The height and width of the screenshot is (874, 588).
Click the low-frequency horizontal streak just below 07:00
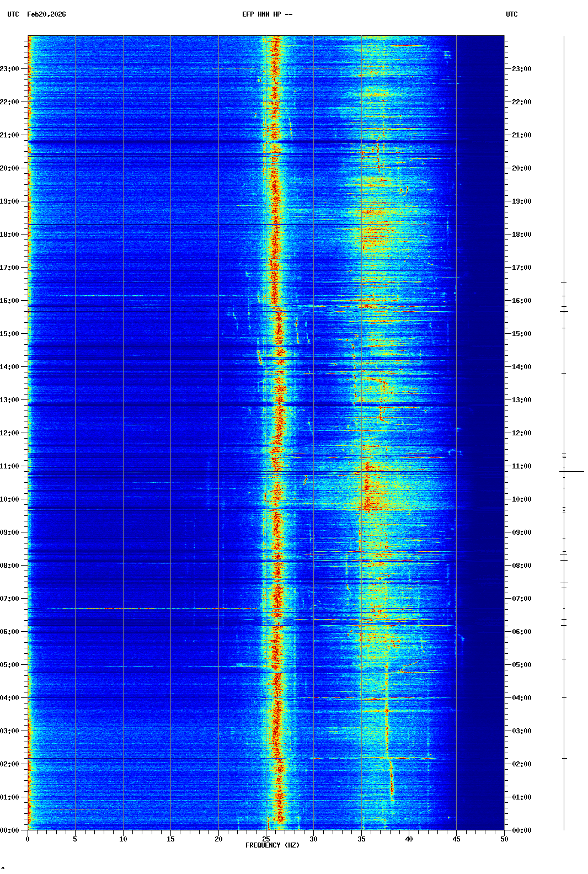point(149,609)
